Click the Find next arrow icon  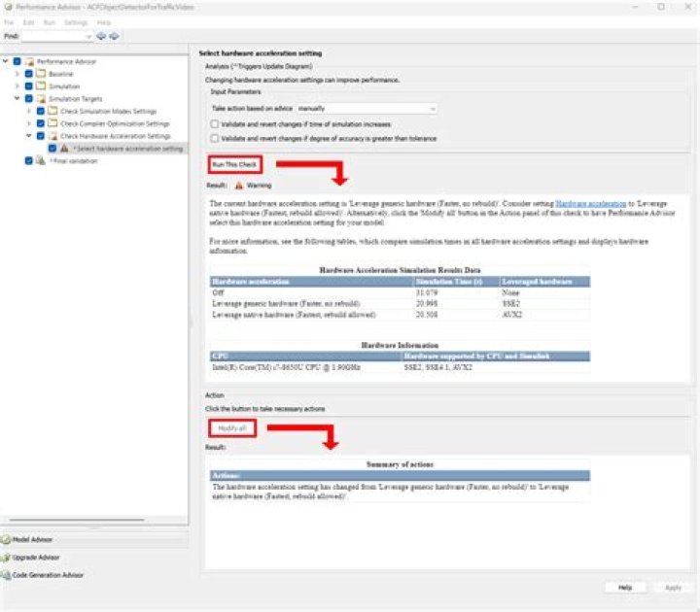114,36
